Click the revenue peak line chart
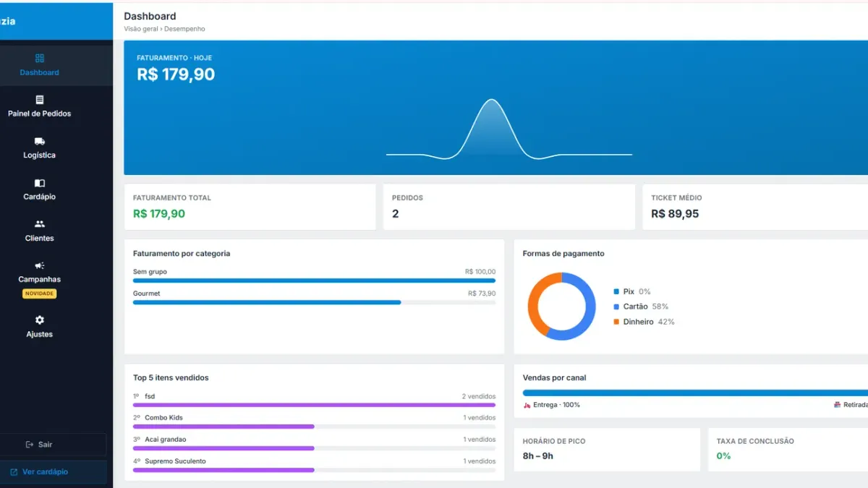The width and height of the screenshot is (868, 488). pos(509,129)
